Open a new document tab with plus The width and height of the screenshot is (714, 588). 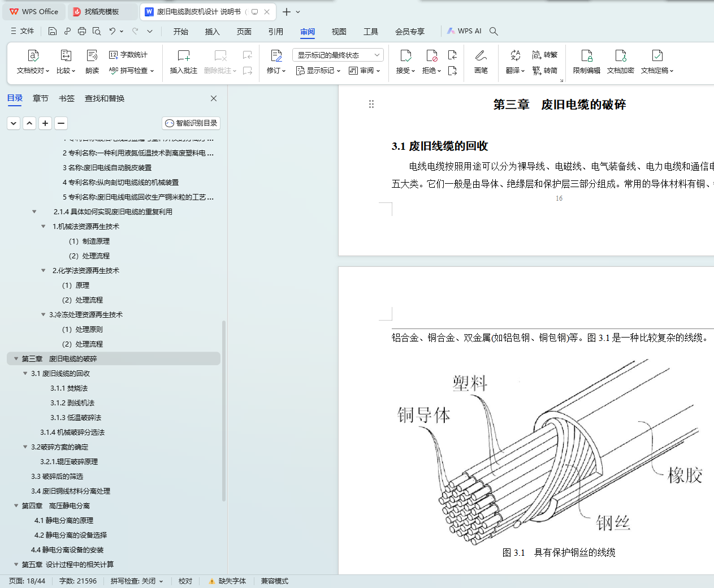[x=287, y=11]
